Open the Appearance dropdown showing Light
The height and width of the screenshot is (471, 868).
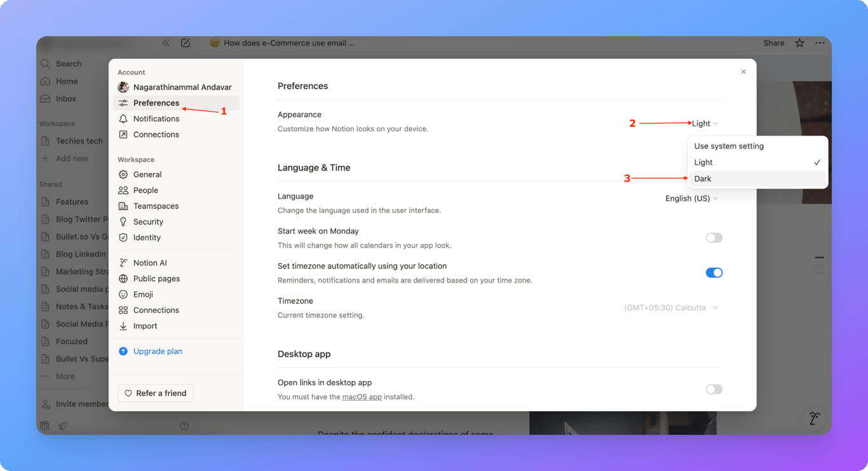705,124
